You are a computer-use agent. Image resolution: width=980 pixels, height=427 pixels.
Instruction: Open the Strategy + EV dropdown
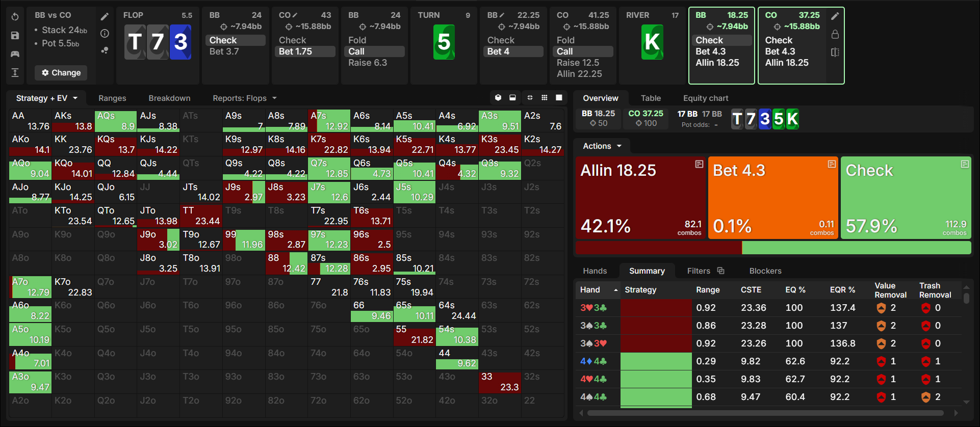(47, 98)
